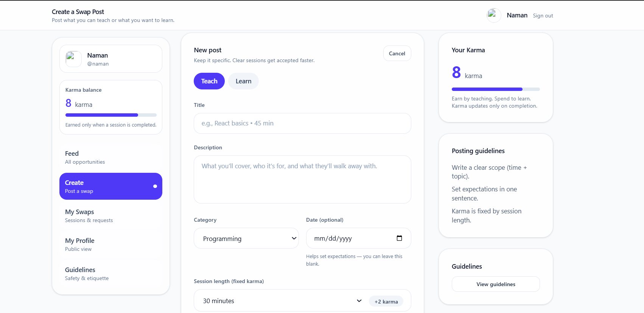Screen dimensions: 644x313
Task: Select the Teach post type
Action: [209, 81]
